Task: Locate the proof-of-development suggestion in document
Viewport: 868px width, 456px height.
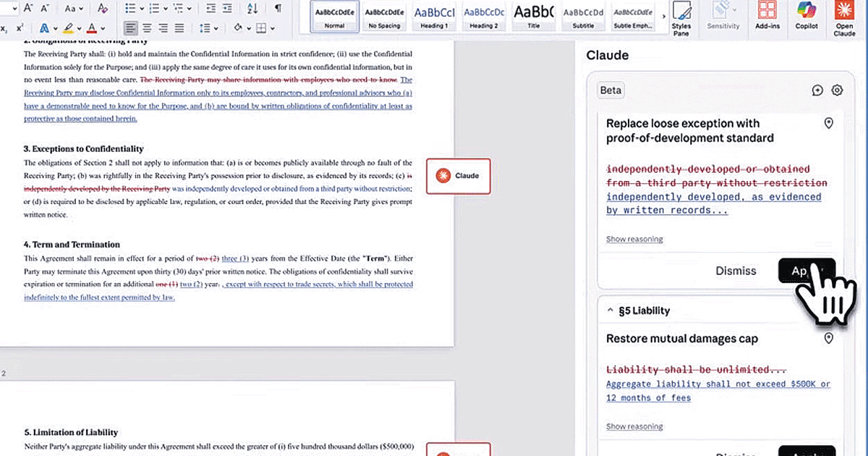Action: click(x=829, y=124)
